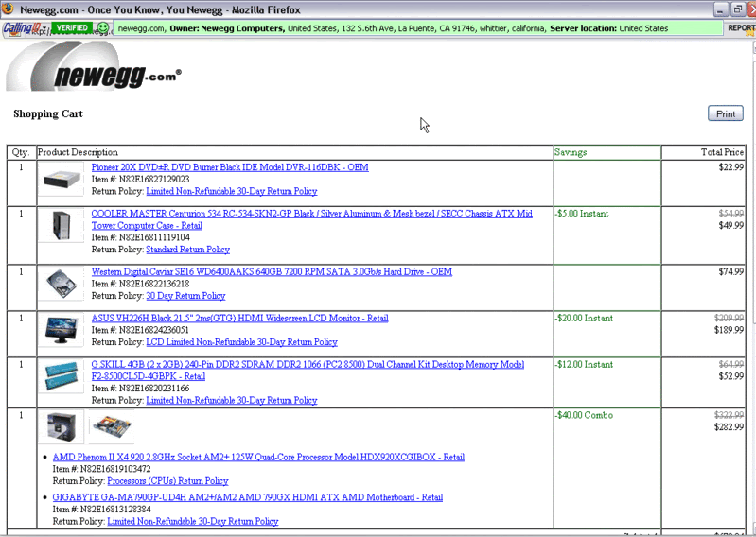Open the Processors (CPUs) Return Policy link
Viewport: 756px width, 537px height.
point(167,480)
